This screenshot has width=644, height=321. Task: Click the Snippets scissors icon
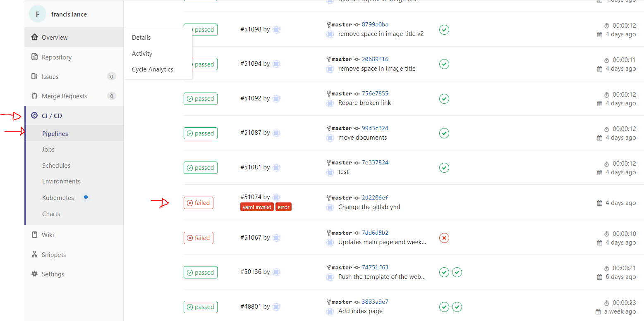pos(35,254)
